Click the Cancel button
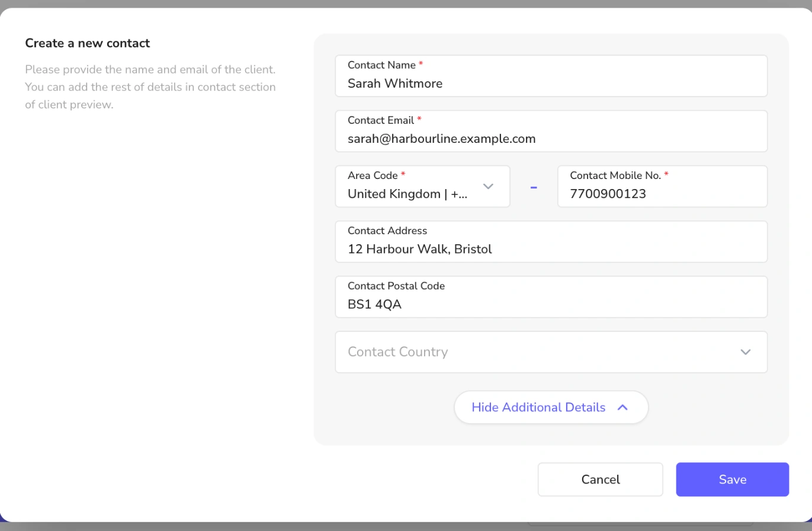The width and height of the screenshot is (812, 531). (x=600, y=479)
